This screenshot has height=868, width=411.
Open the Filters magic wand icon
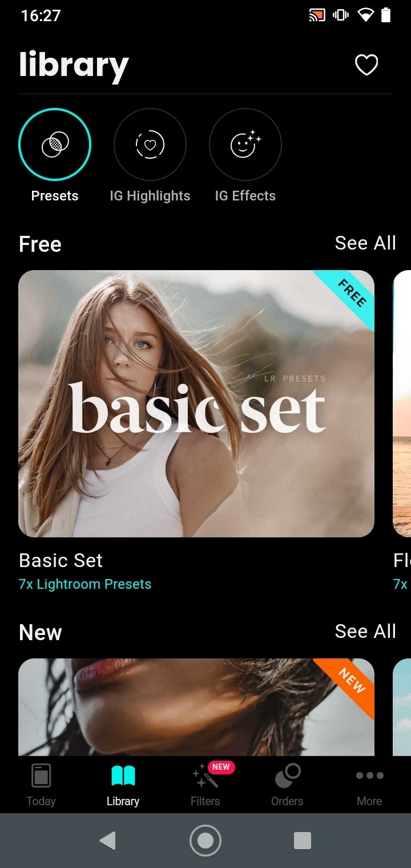coord(205,777)
